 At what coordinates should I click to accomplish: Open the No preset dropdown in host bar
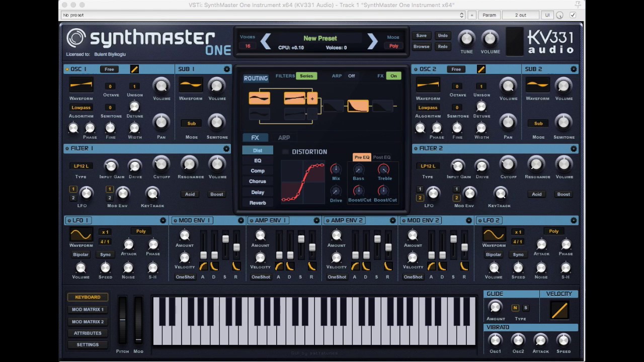(x=263, y=15)
